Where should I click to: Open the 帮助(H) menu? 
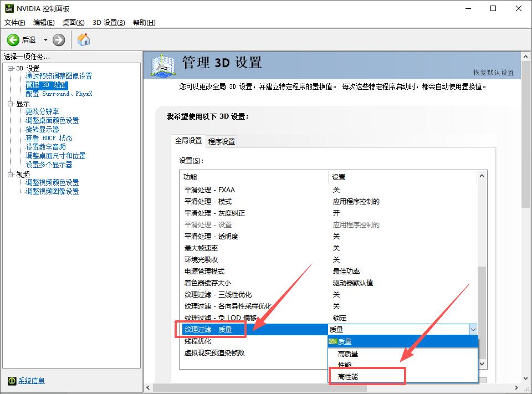pyautogui.click(x=144, y=22)
